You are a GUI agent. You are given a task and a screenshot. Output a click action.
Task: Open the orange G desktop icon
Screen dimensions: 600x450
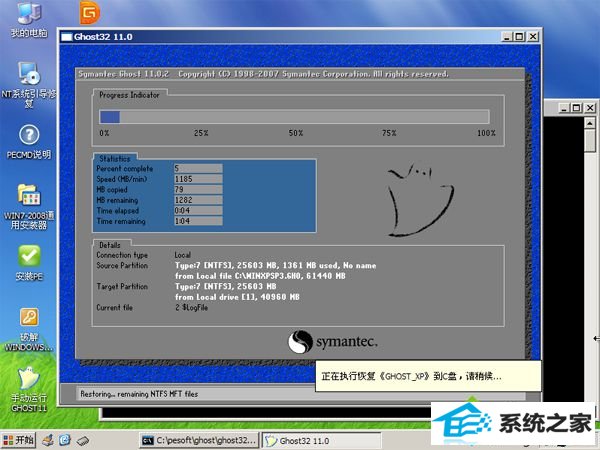coord(90,13)
